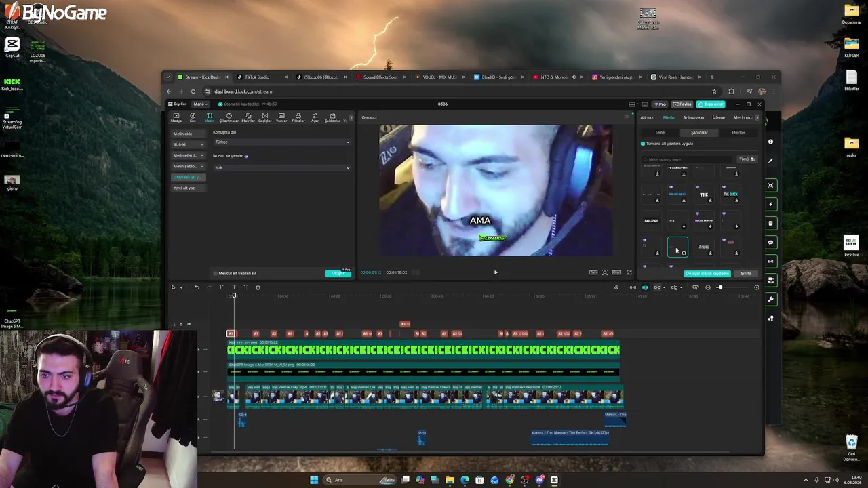This screenshot has height=488, width=868.
Task: Click the microphone record icon above timeline
Action: pyautogui.click(x=616, y=287)
